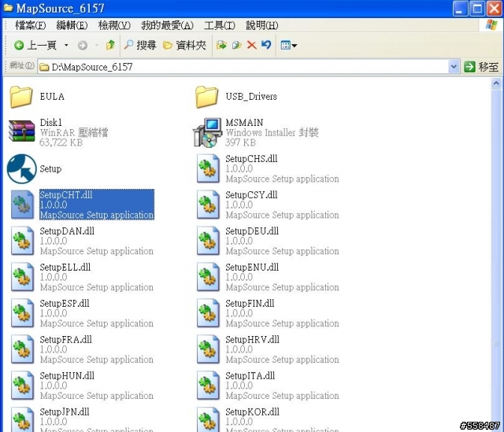Select the Disk1 WinRAR archive icon
The width and height of the screenshot is (504, 432).
(21, 131)
